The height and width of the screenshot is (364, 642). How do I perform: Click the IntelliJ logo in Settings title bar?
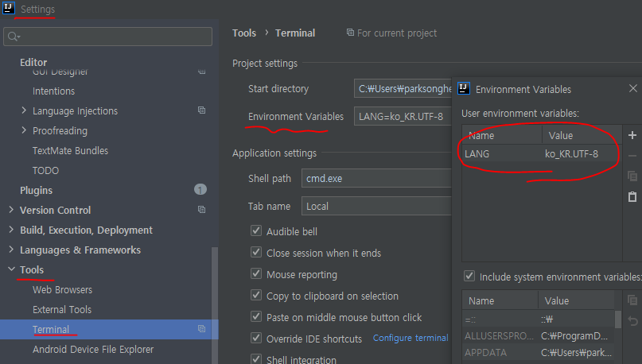pyautogui.click(x=9, y=8)
